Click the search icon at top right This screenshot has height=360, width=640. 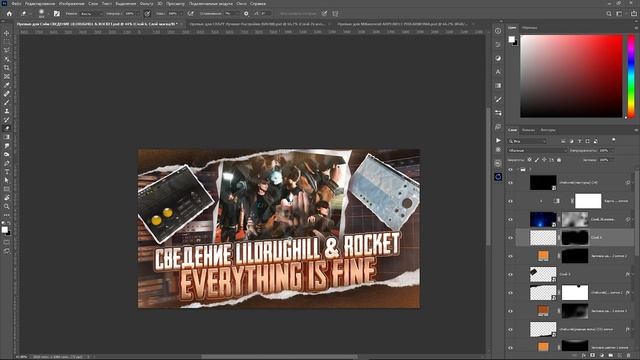[609, 13]
